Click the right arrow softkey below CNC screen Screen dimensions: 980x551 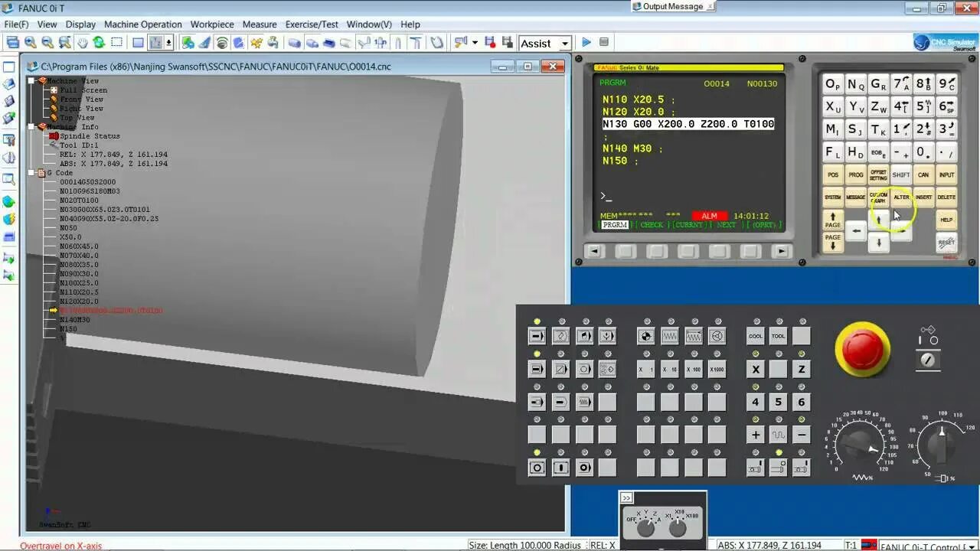[x=781, y=251]
